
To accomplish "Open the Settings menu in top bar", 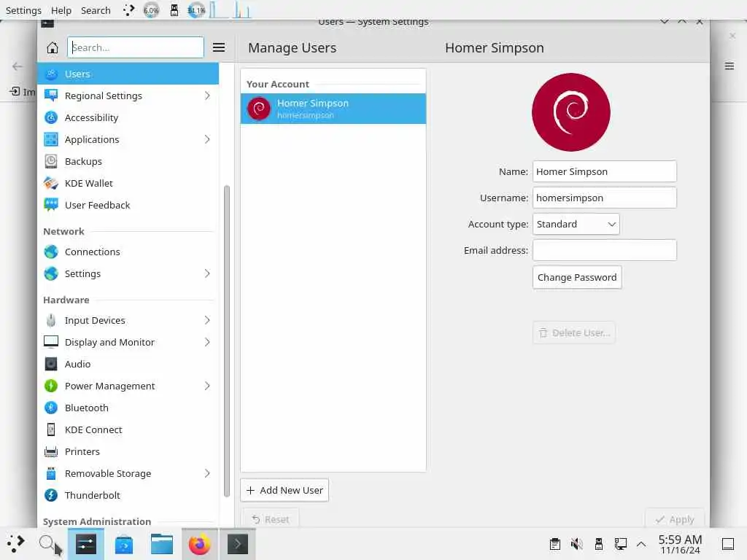I will pos(23,10).
